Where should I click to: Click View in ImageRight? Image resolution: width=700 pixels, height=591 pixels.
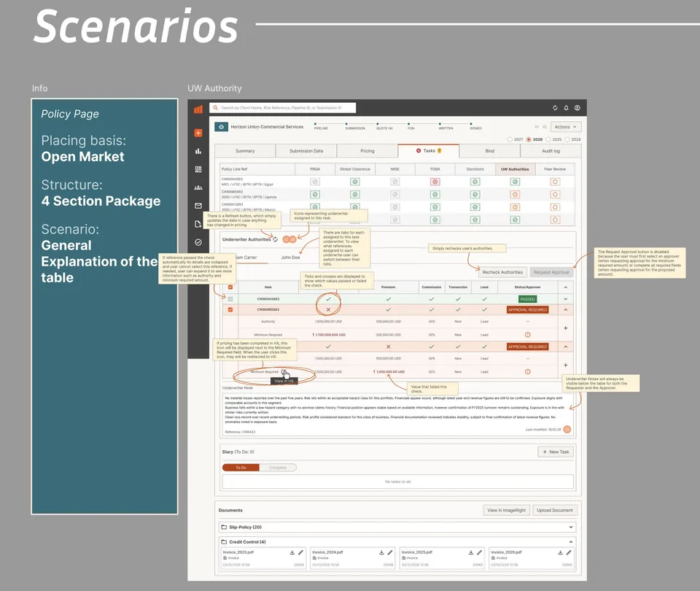506,510
